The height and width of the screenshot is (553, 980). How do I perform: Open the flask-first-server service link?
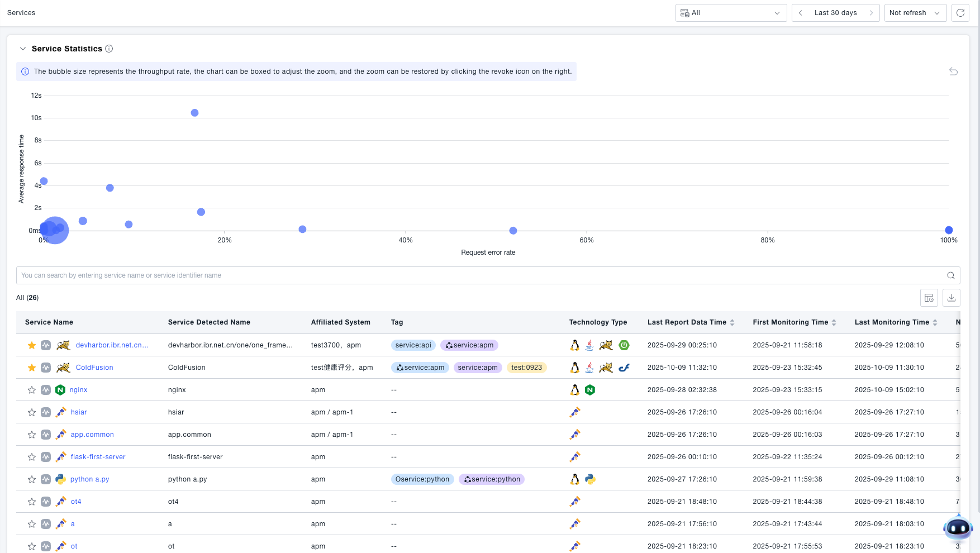coord(98,457)
